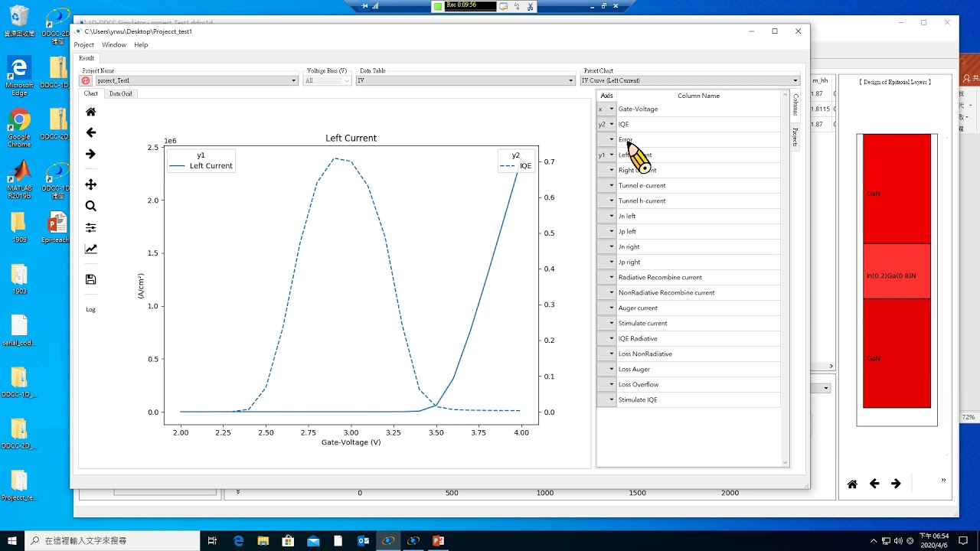Image resolution: width=980 pixels, height=551 pixels.
Task: Select the vertical Columns side tab
Action: tap(795, 105)
